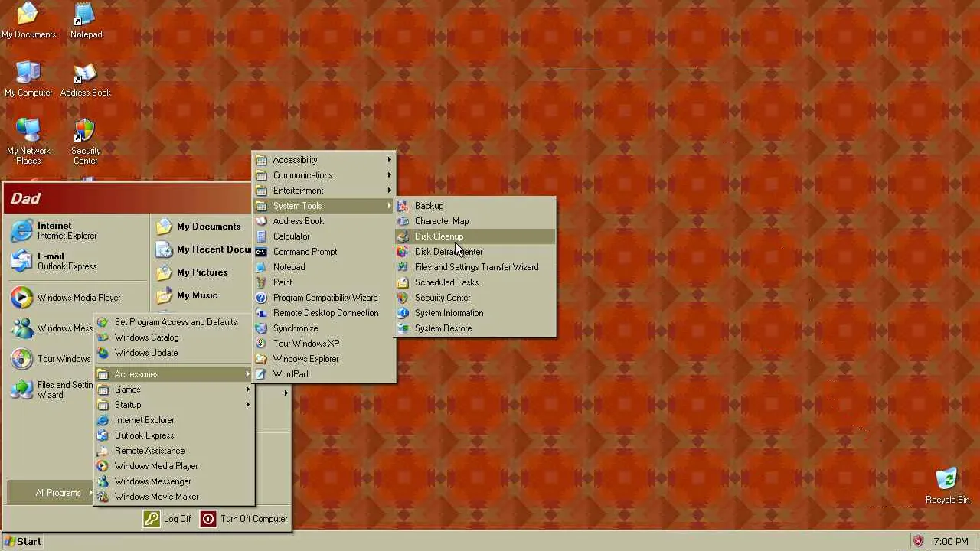Expand the Accessibility submenu
Image resolution: width=980 pixels, height=551 pixels.
324,160
